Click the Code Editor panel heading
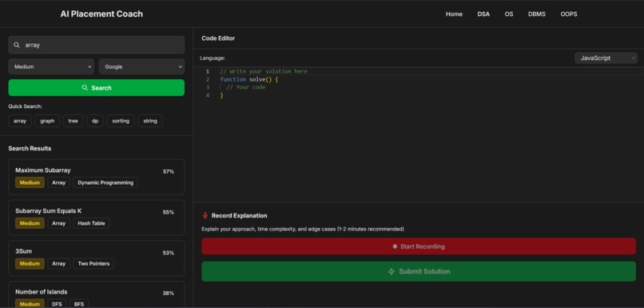 coord(218,38)
